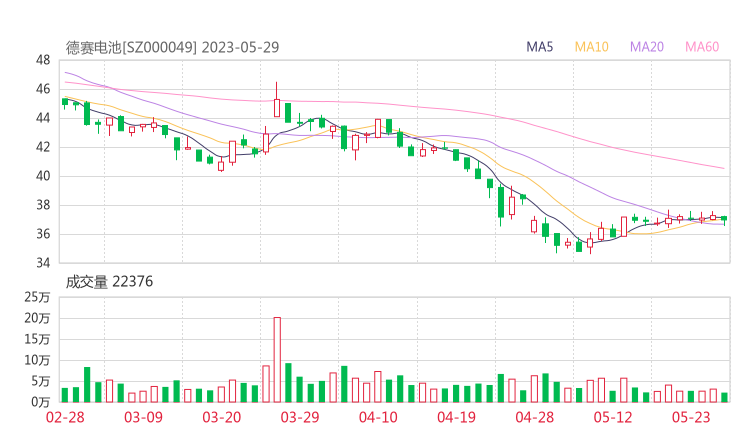Click the 36 price axis label

coord(43,234)
